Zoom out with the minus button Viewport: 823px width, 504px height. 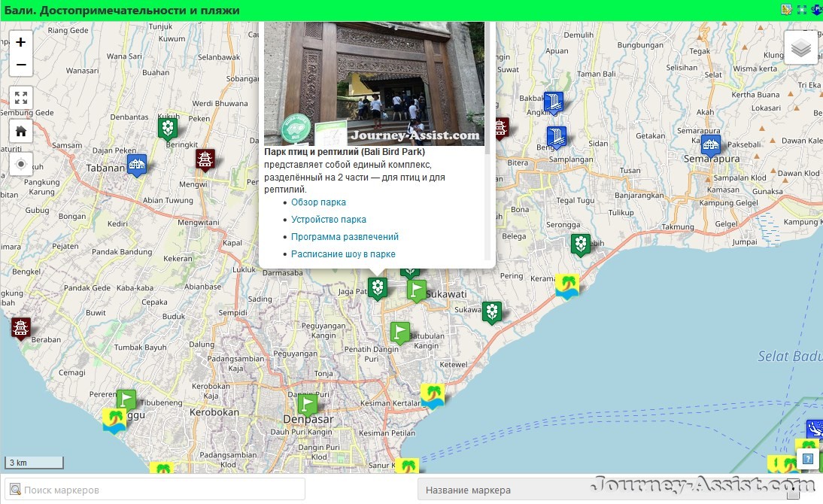(21, 65)
